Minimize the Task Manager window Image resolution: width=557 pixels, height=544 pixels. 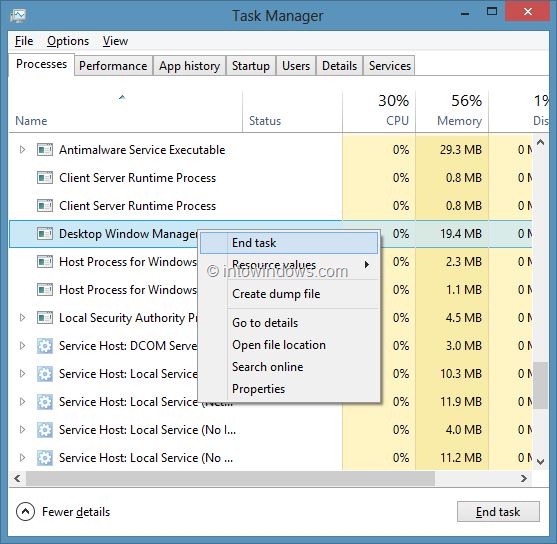point(465,13)
